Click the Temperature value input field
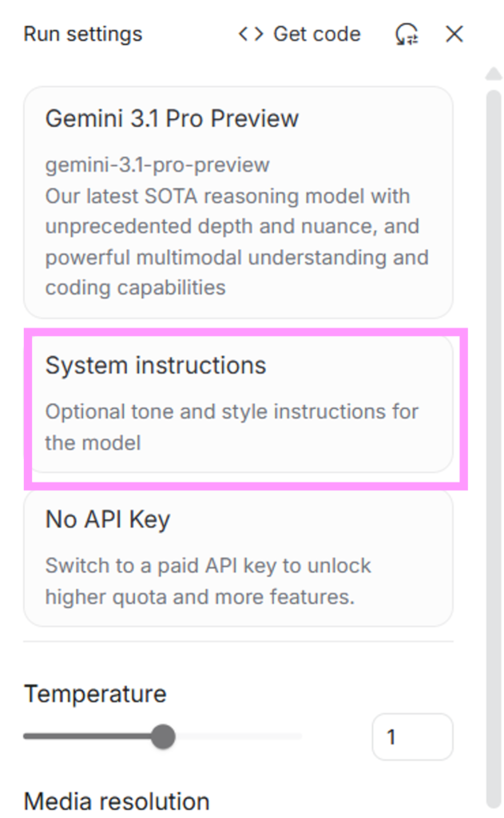Viewport: 504px width, 818px height. click(x=411, y=737)
